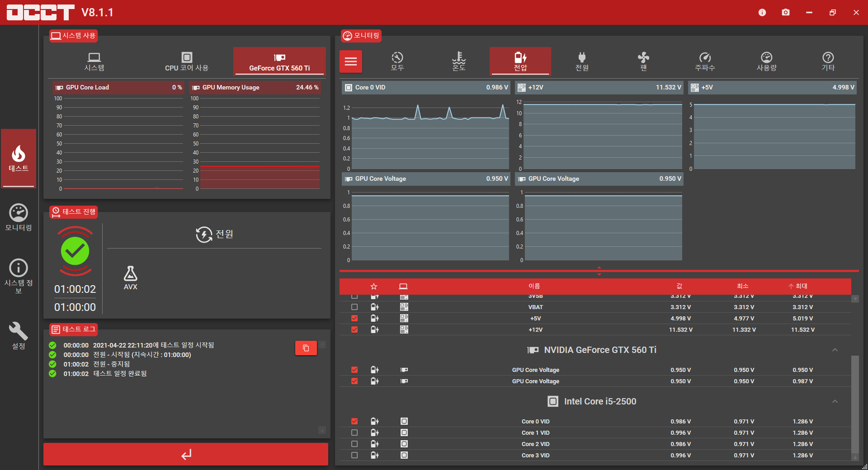
Task: Click the Core 0 VID graph header
Action: click(x=426, y=87)
